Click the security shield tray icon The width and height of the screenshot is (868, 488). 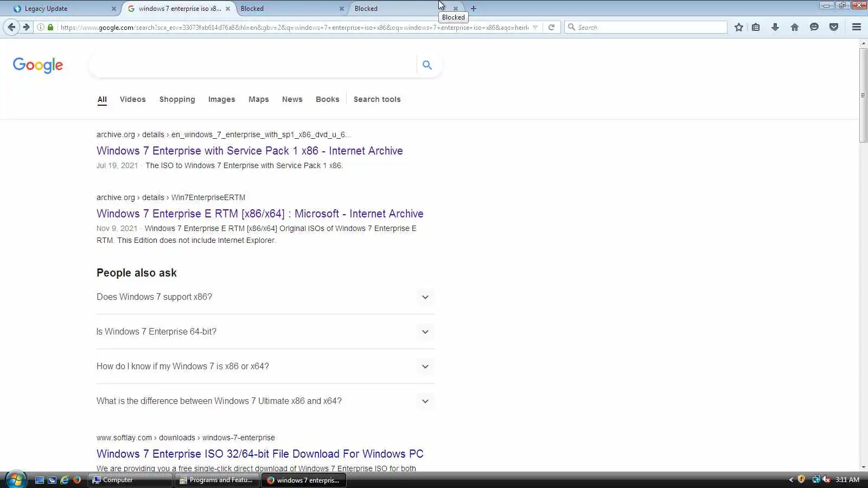[801, 479]
